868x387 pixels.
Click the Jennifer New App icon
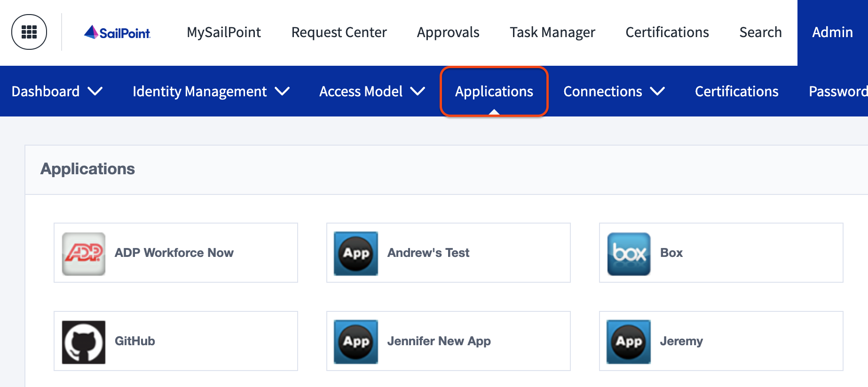356,342
